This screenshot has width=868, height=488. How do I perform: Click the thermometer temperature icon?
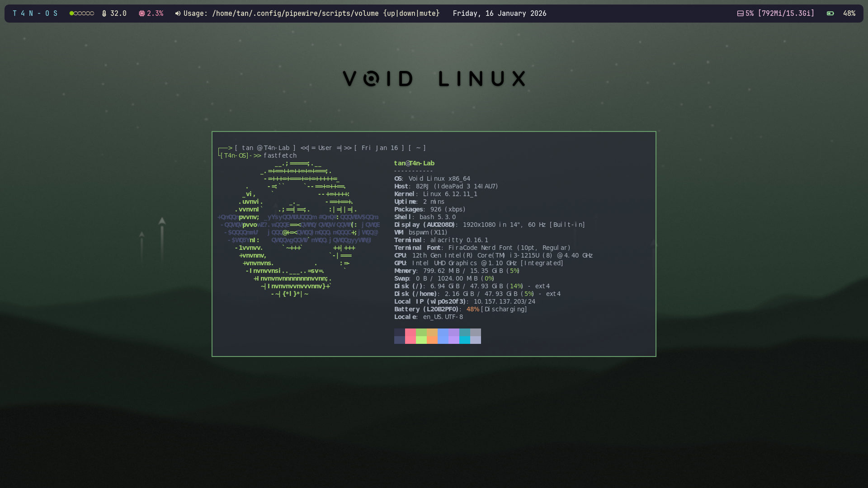coord(104,13)
